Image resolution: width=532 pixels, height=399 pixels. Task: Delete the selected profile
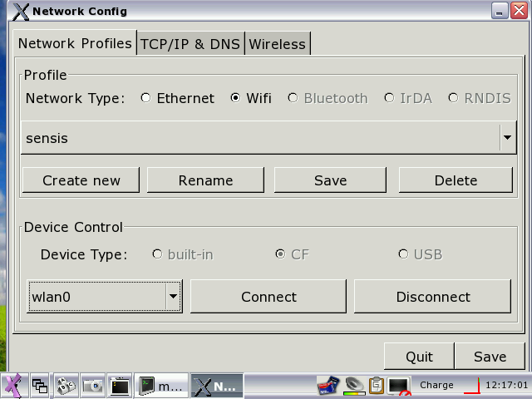point(456,180)
